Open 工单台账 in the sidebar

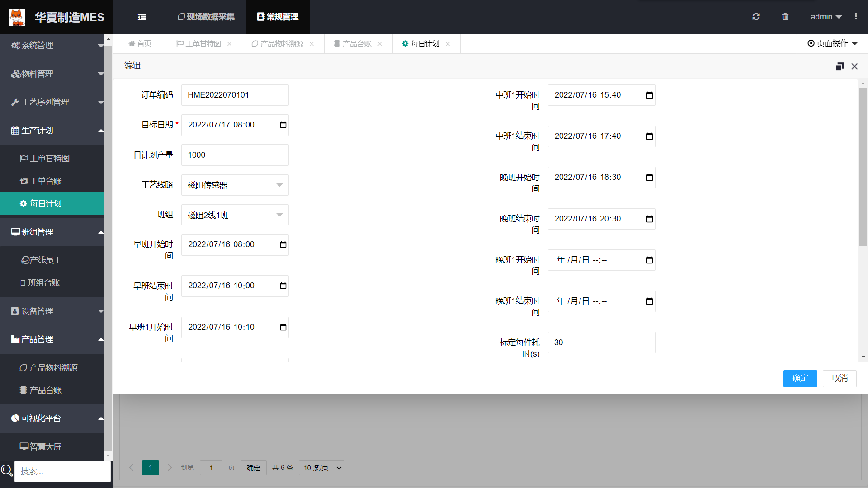coord(52,181)
